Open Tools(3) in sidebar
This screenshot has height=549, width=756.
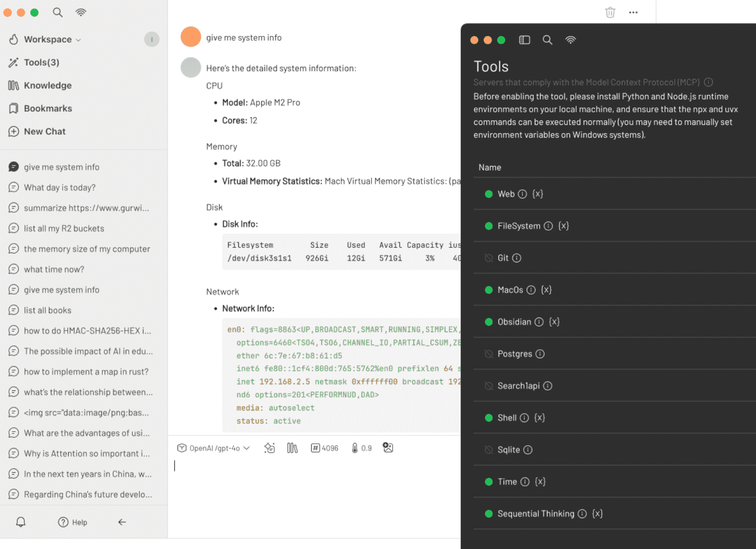(x=42, y=62)
